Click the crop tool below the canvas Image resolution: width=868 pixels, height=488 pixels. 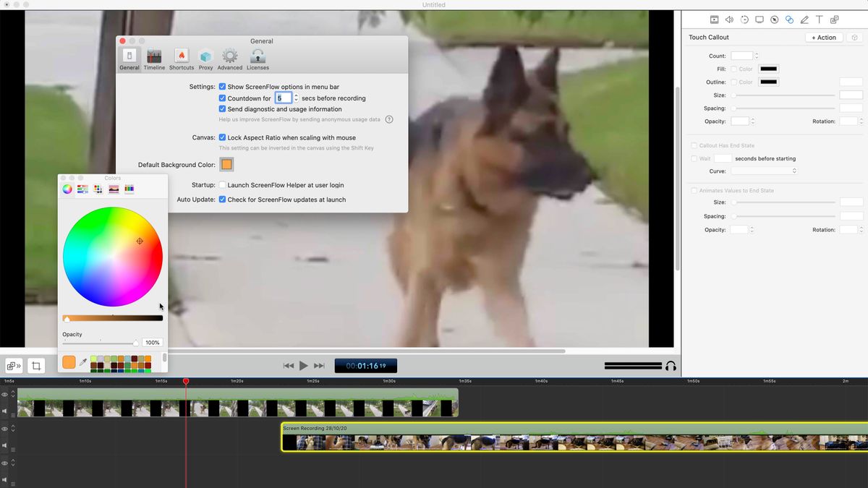35,366
